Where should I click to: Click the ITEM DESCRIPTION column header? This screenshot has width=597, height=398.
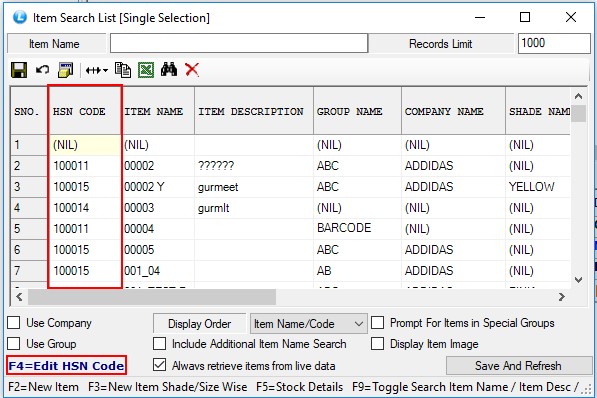254,111
